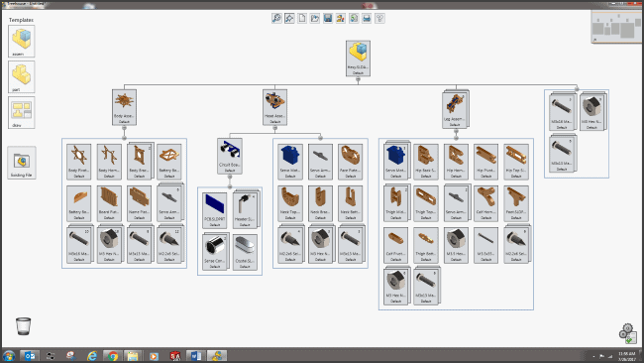Click connector dot atop the Body parts group
This screenshot has height=363, width=644.
tap(124, 138)
